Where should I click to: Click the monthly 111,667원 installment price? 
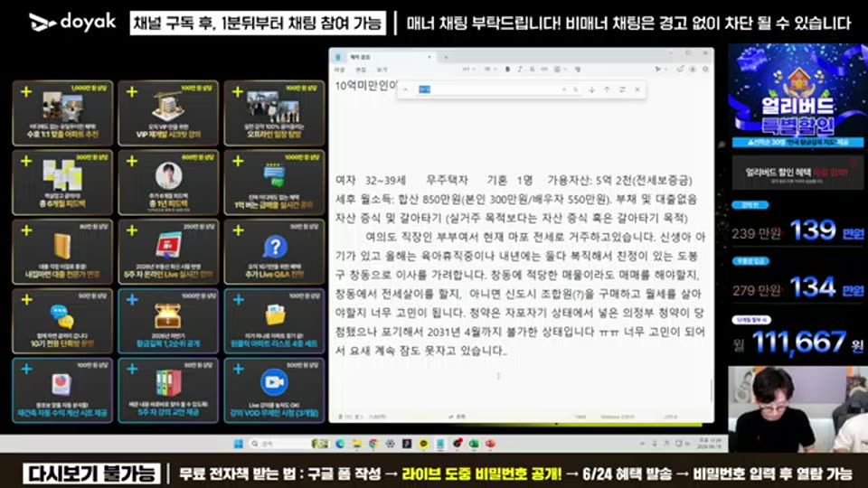(x=800, y=342)
